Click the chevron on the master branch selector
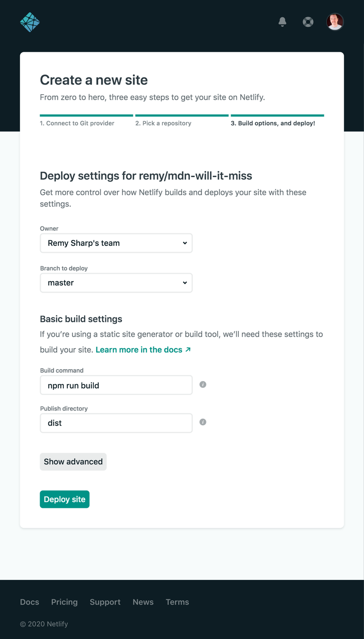This screenshot has width=364, height=639. (x=185, y=283)
